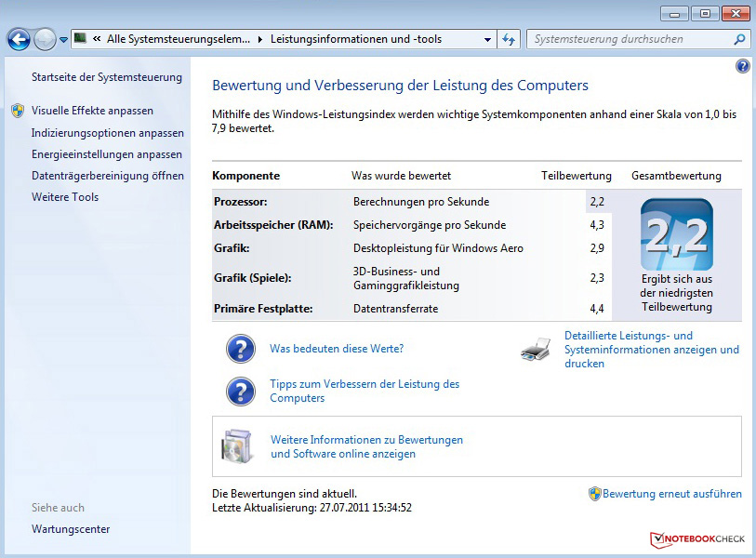Click the 'Teilbewertung' column header
Image resolution: width=756 pixels, height=558 pixels.
point(577,176)
